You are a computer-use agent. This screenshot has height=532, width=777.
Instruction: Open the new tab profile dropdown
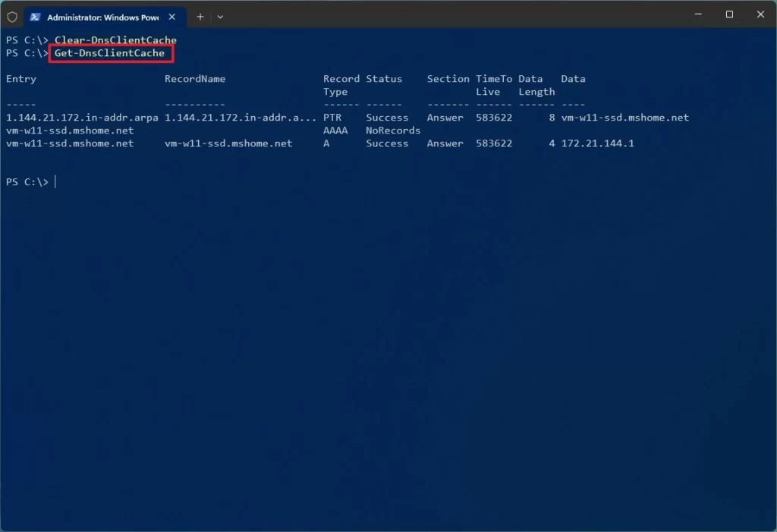[x=220, y=17]
